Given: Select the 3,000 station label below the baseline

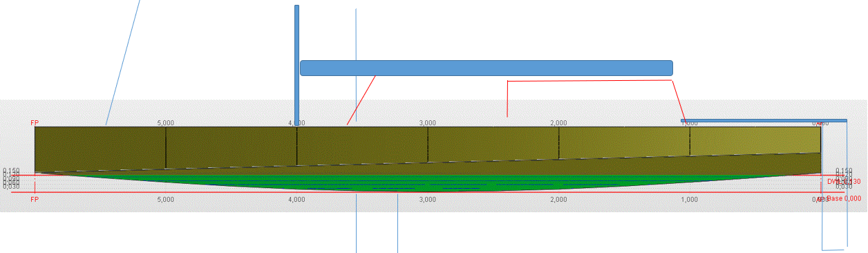Looking at the screenshot, I should click(x=427, y=200).
